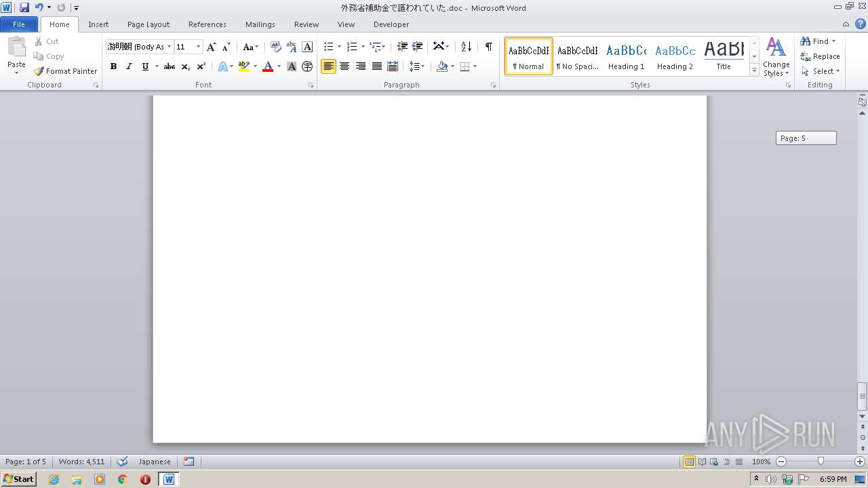868x488 pixels.
Task: Click the Shrink Font icon
Action: click(x=226, y=47)
